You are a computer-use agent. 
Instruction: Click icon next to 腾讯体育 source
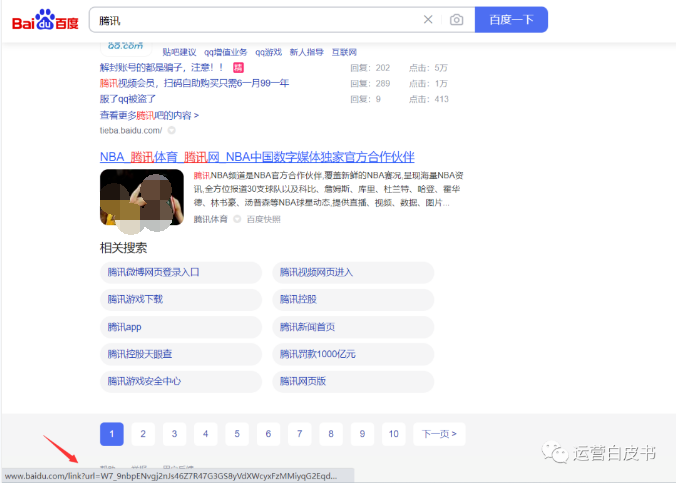point(237,219)
